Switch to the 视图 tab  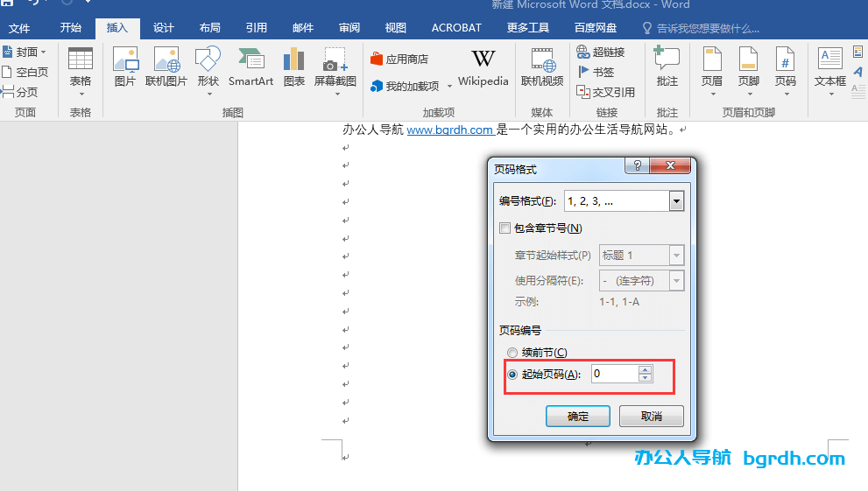(396, 28)
